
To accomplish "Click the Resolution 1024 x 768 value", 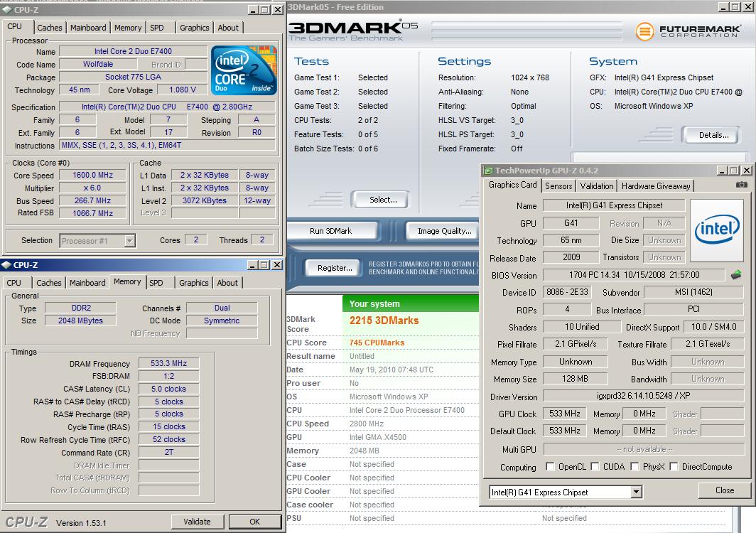I will pyautogui.click(x=530, y=77).
